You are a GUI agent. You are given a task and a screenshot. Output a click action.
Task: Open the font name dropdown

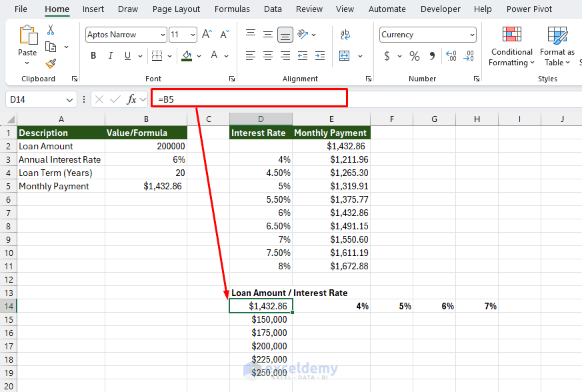point(163,35)
